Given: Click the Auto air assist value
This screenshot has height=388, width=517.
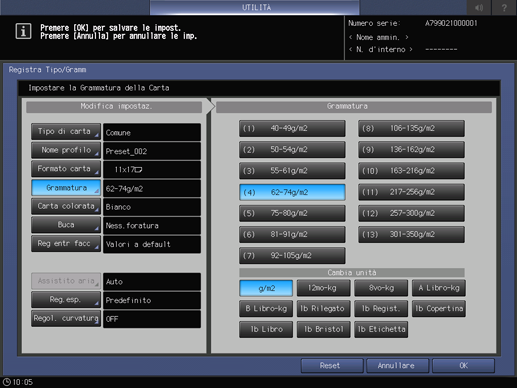Looking at the screenshot, I should coord(152,282).
